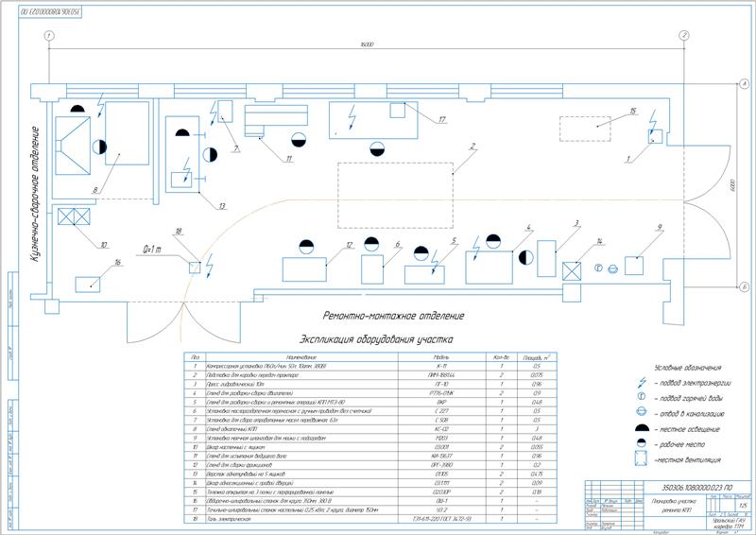Click the 16000 dimension value at top

click(x=367, y=44)
